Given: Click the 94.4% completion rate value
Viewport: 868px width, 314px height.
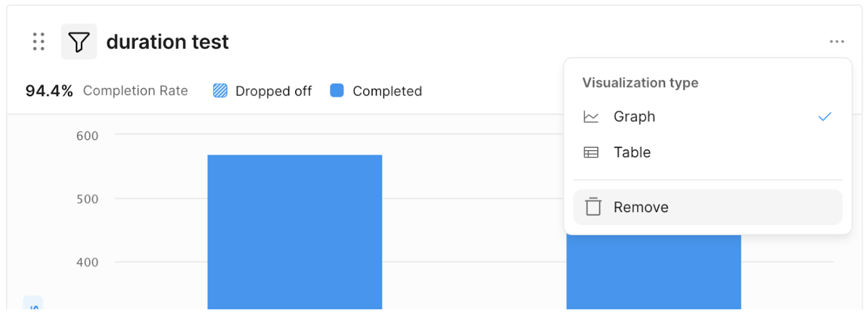Looking at the screenshot, I should (49, 91).
